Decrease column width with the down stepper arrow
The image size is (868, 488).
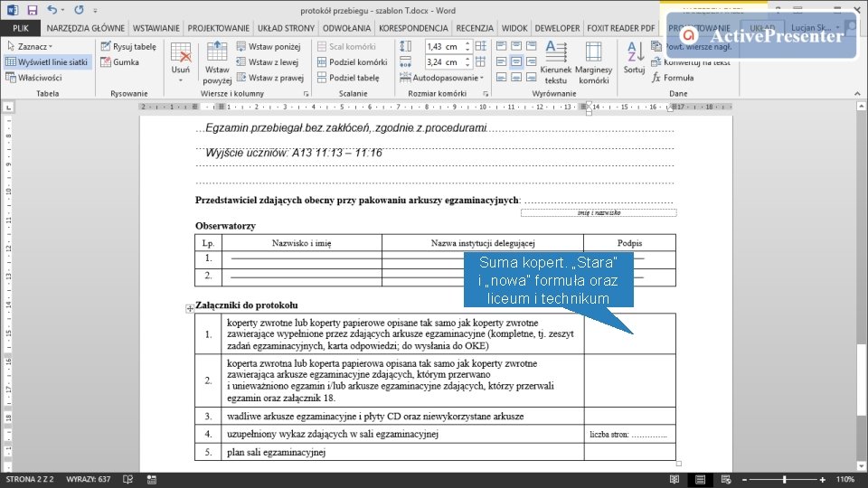467,65
